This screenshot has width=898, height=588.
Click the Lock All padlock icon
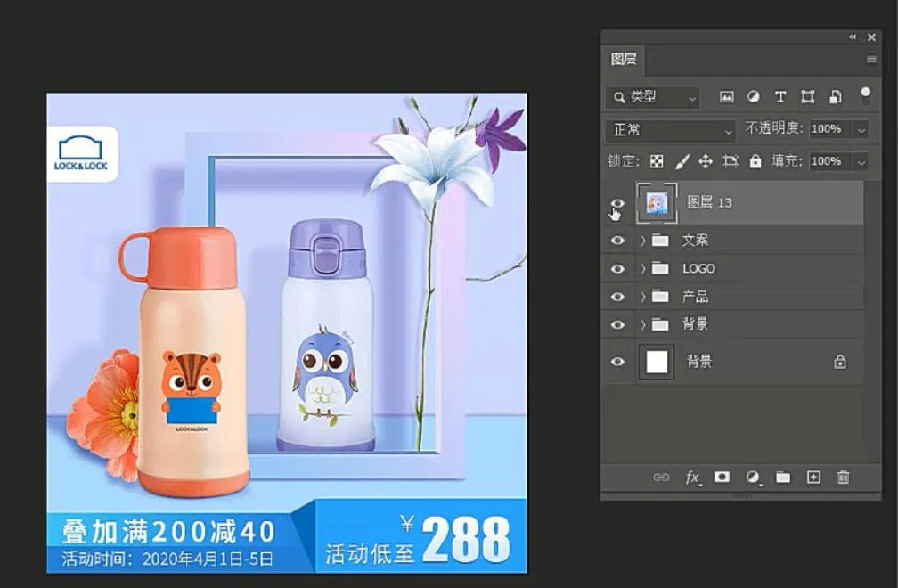click(755, 161)
